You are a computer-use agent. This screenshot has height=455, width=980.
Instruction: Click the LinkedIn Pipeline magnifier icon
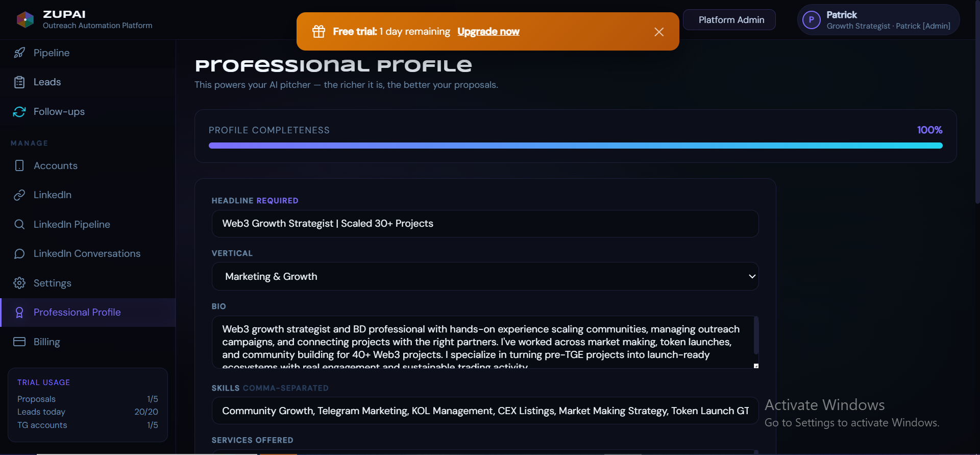coord(19,225)
